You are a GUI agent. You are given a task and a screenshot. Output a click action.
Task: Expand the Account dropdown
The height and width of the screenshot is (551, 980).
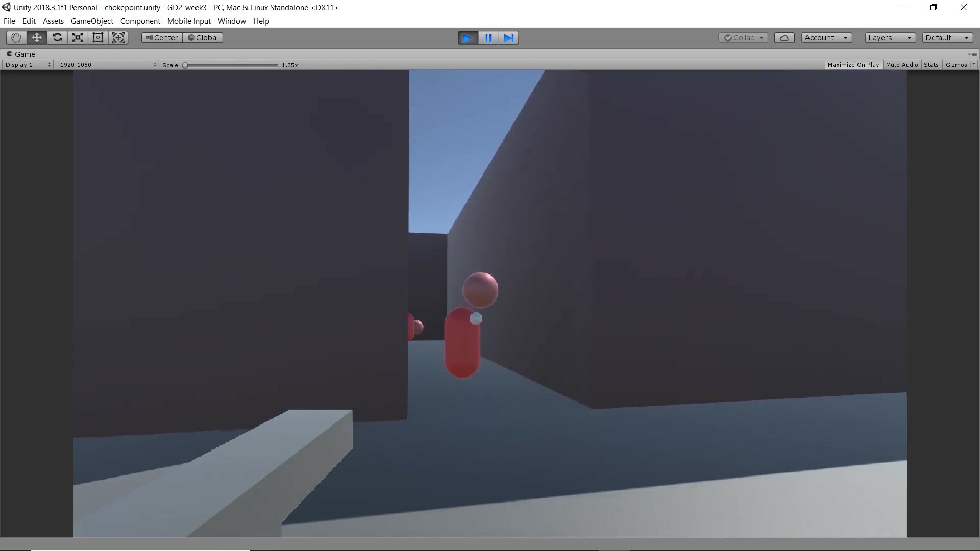pyautogui.click(x=826, y=38)
